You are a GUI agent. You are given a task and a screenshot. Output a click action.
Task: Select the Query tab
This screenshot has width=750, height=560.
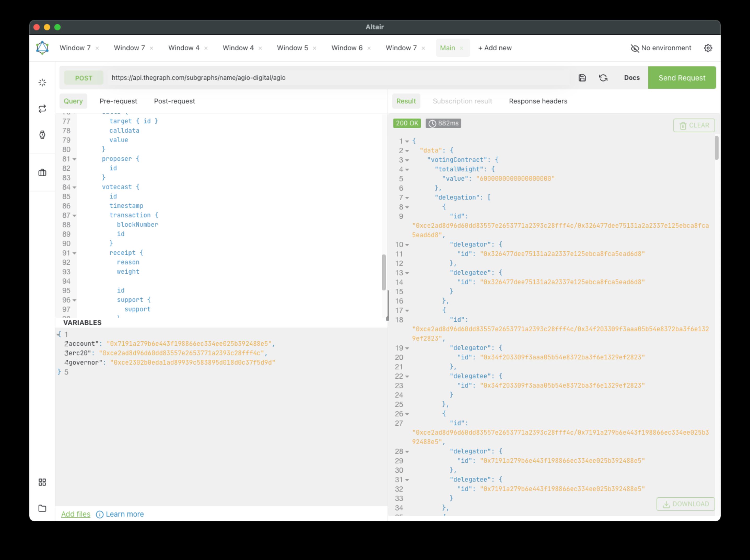(x=73, y=101)
